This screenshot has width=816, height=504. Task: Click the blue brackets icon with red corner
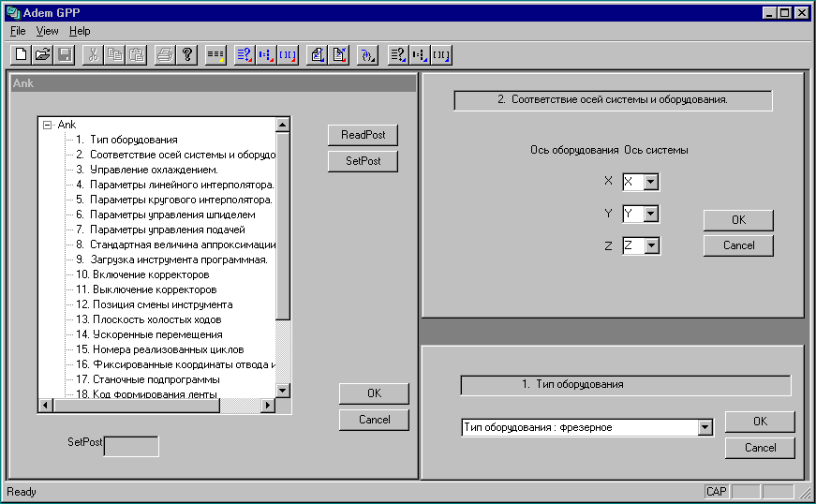click(x=288, y=54)
